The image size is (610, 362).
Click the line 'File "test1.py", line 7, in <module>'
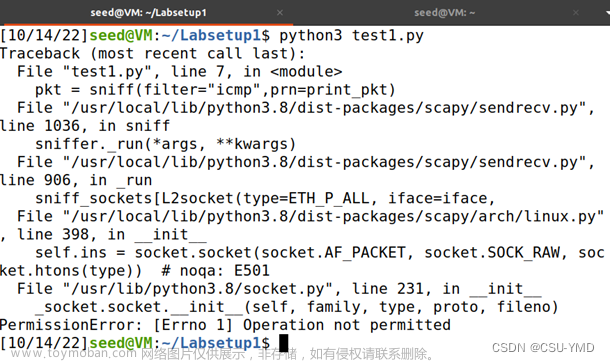(x=179, y=72)
